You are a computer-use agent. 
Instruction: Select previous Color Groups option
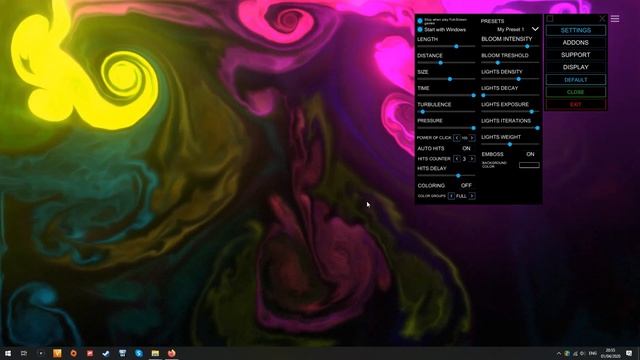pyautogui.click(x=451, y=196)
